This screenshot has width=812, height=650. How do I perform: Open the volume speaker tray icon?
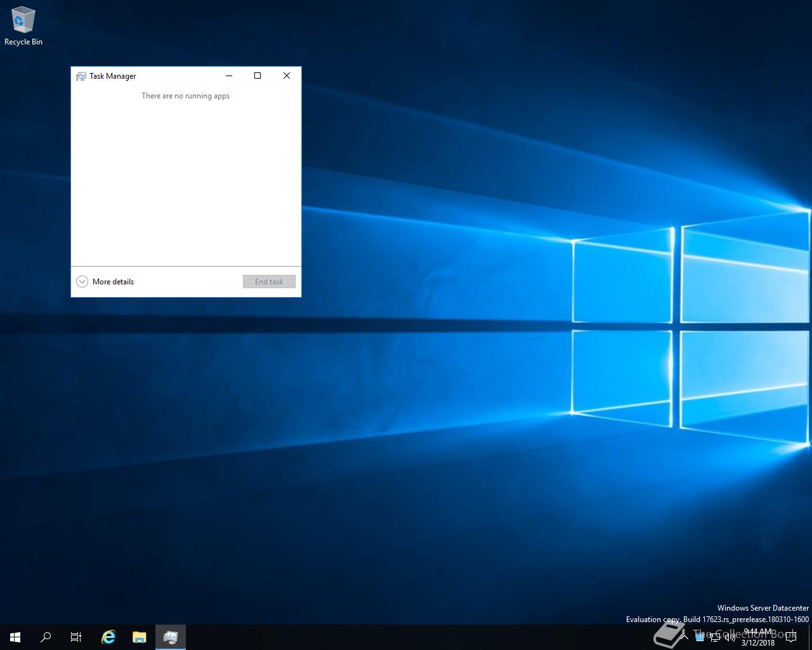click(x=730, y=637)
